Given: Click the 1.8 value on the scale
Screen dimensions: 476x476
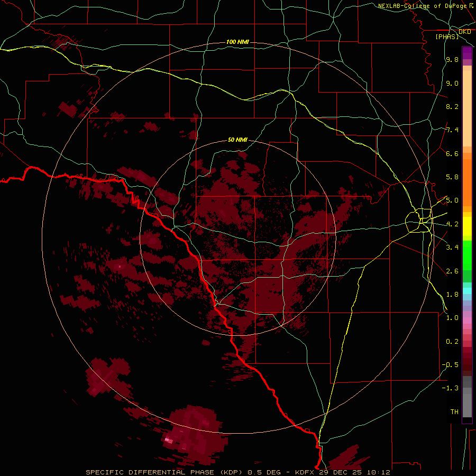Looking at the screenshot, I should (452, 295).
